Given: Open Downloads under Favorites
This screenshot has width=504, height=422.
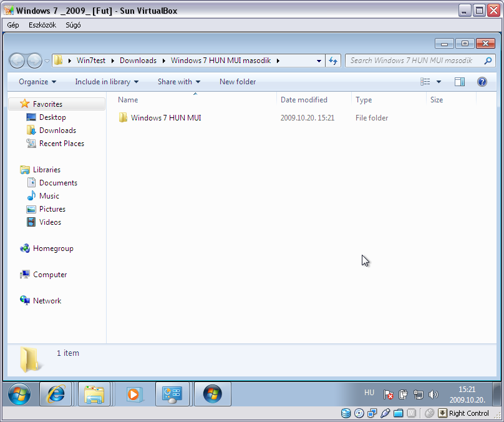Looking at the screenshot, I should pos(57,130).
